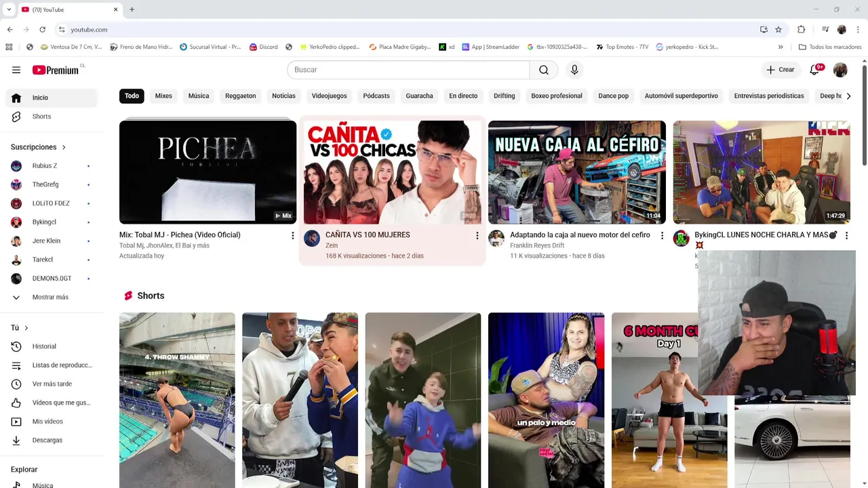Open Música under Explorar
The width and height of the screenshot is (868, 488).
point(52,485)
